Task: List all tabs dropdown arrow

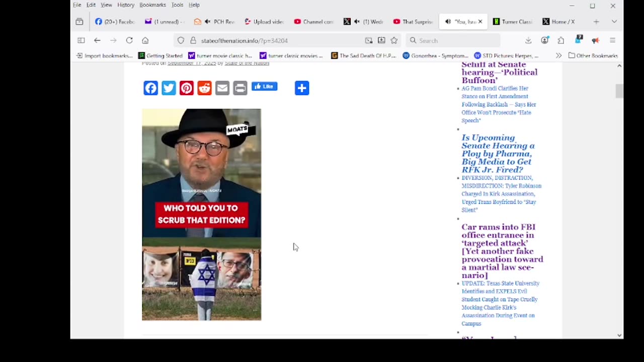Action: pos(614,22)
